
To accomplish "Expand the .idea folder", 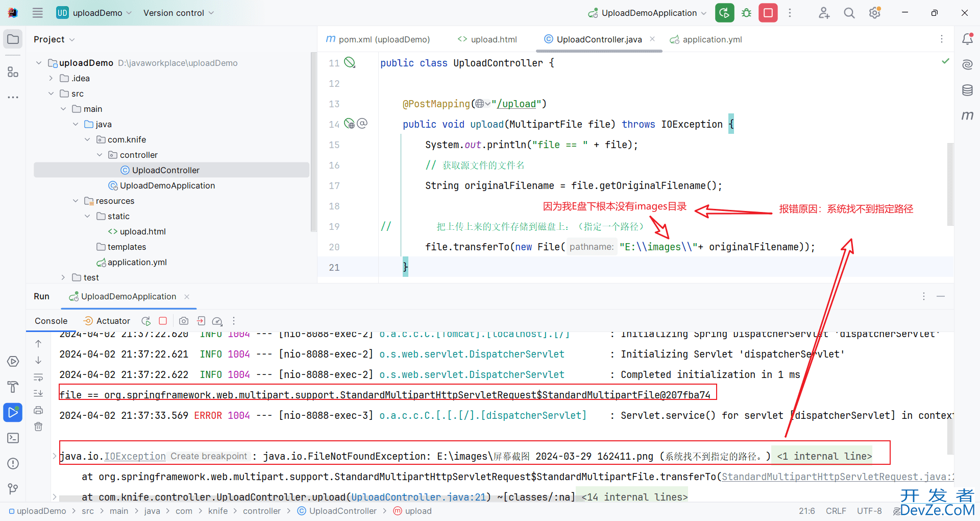I will (x=51, y=78).
